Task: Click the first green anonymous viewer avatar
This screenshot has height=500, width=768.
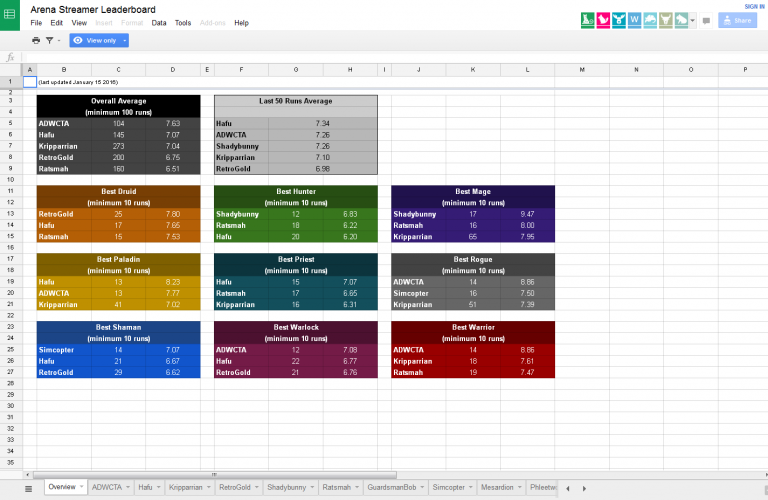Action: (588, 19)
